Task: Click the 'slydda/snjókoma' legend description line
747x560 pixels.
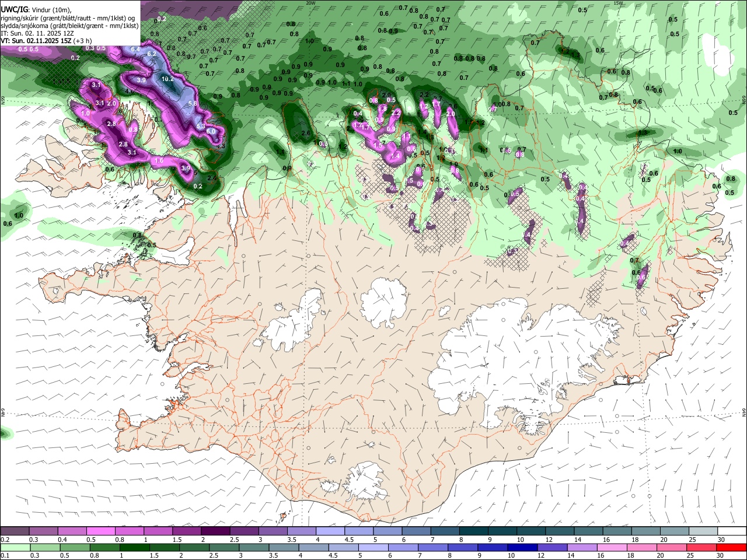Action: tap(69, 26)
